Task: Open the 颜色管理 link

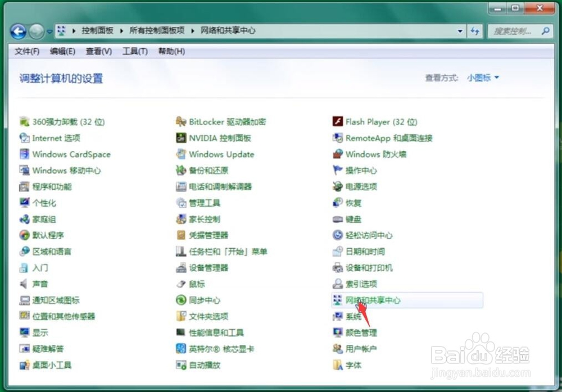Action: (361, 332)
